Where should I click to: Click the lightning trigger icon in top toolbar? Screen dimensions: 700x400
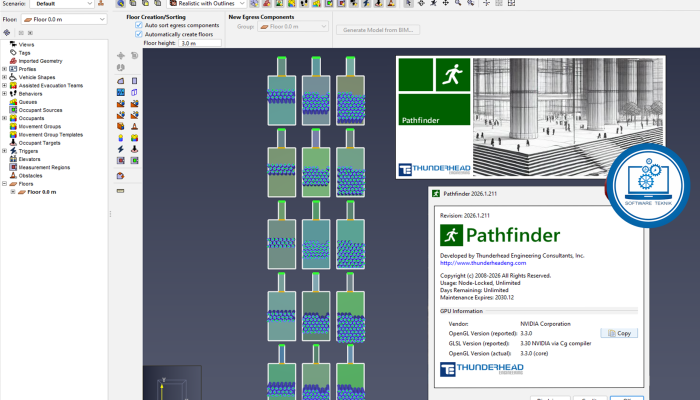366,3
